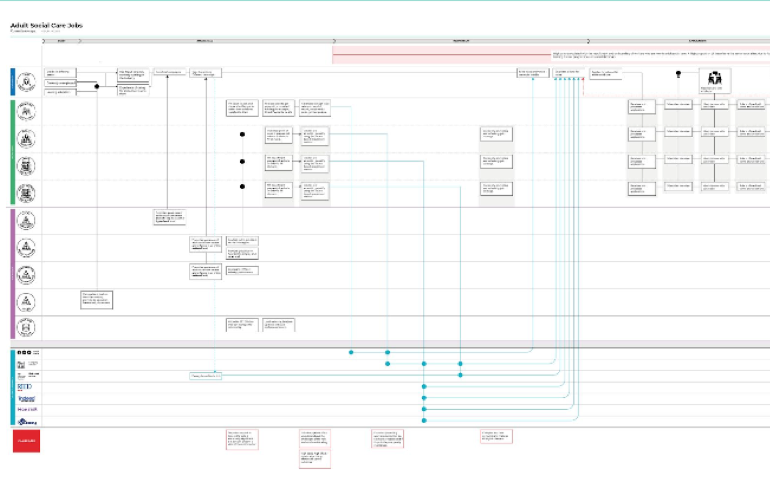
Task: Select the topmost persona icon in purple lane
Action: click(27, 221)
